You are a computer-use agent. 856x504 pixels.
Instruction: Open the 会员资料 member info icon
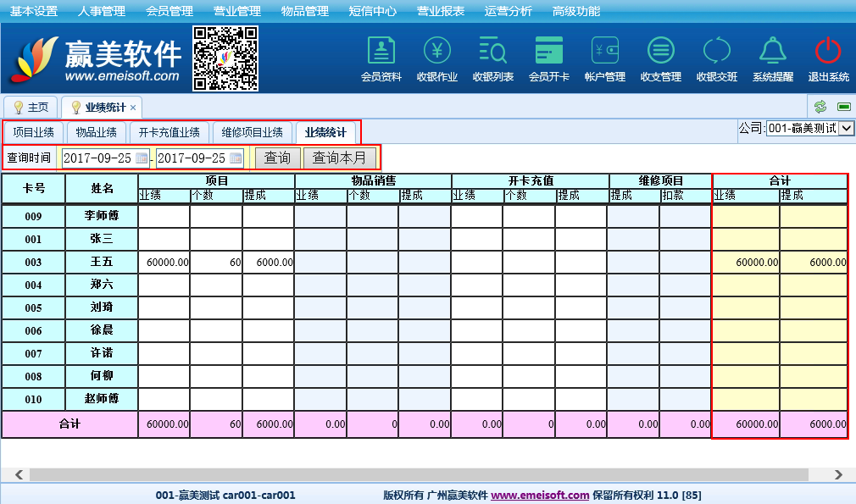click(381, 52)
